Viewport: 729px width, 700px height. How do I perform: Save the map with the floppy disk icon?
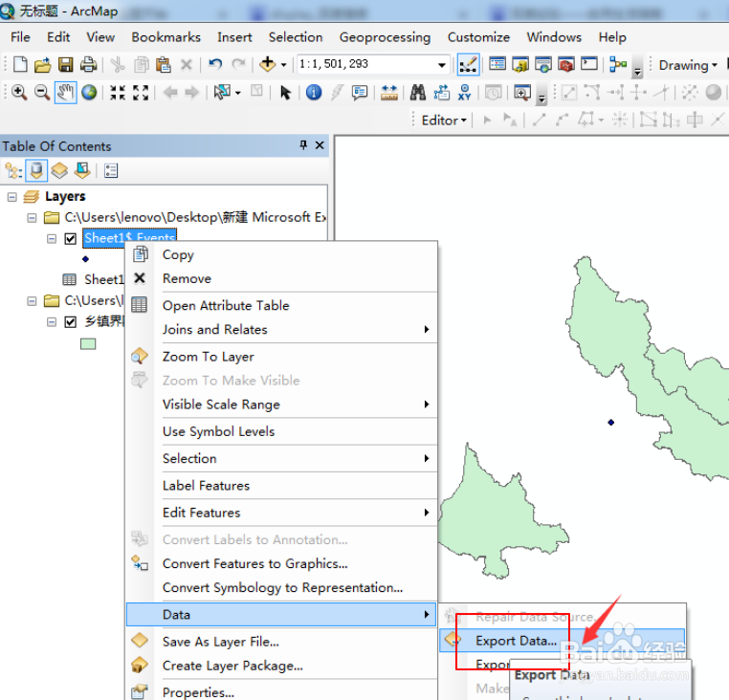(66, 64)
